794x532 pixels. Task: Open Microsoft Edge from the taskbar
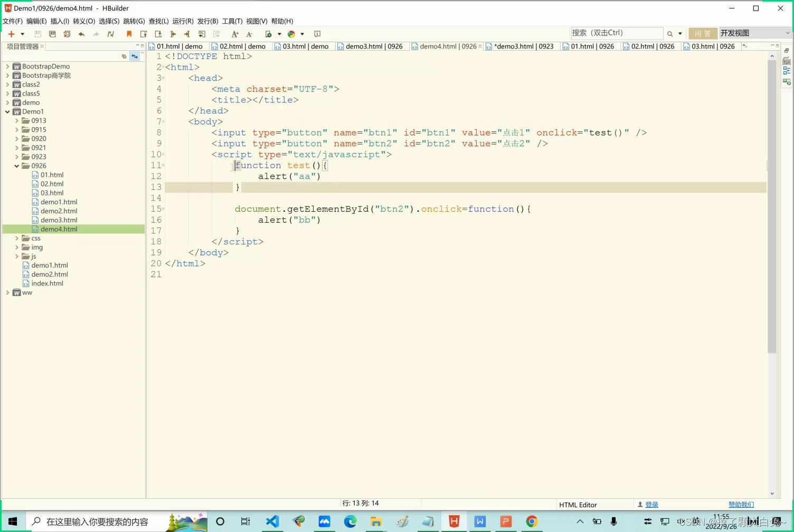click(x=350, y=521)
